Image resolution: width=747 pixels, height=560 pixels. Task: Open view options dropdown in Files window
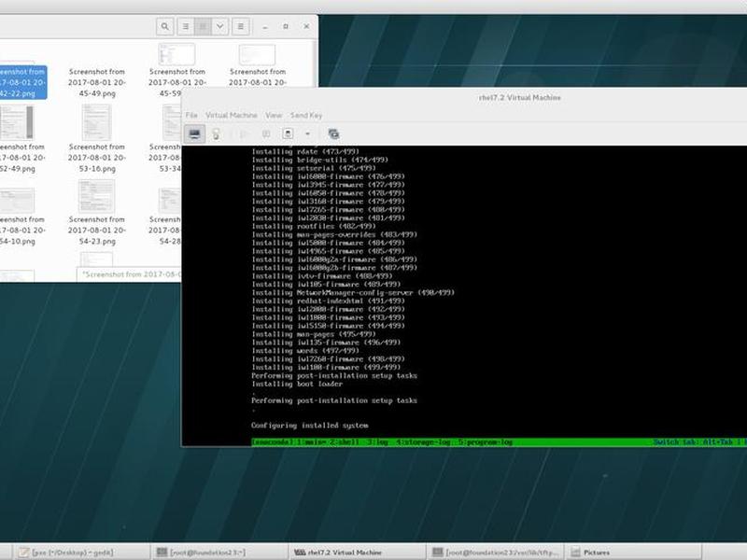220,27
